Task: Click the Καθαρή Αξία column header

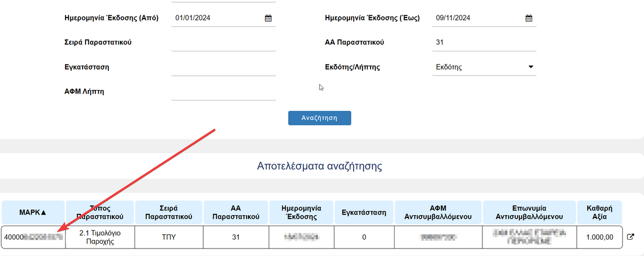Action: (600, 212)
